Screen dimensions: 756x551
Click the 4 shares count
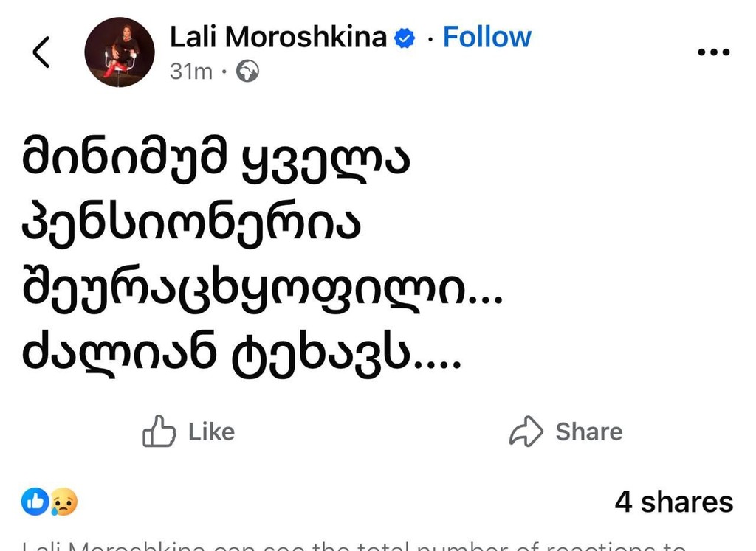[x=673, y=502]
